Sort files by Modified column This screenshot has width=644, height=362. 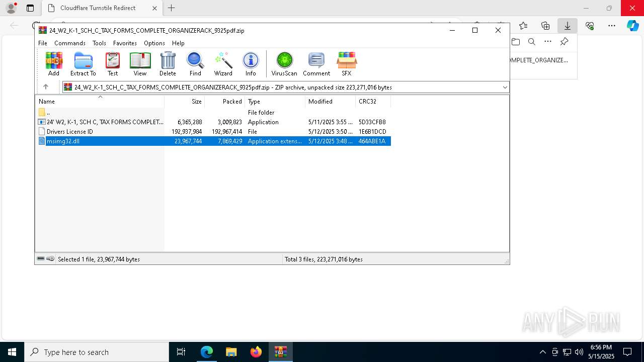click(330, 101)
